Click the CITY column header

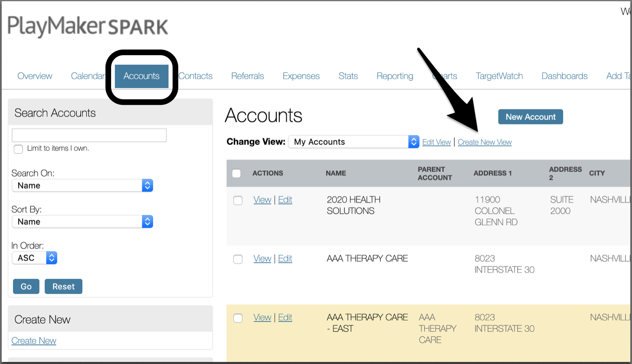tap(597, 173)
